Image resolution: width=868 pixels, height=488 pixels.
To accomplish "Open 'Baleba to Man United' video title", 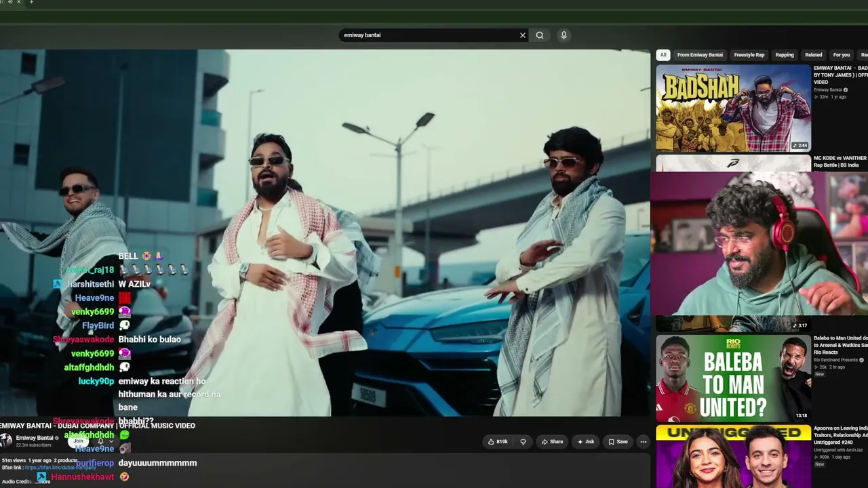I will [840, 345].
